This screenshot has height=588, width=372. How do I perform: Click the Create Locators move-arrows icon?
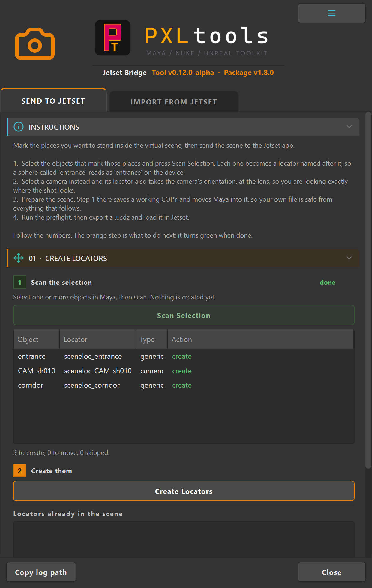coord(19,258)
